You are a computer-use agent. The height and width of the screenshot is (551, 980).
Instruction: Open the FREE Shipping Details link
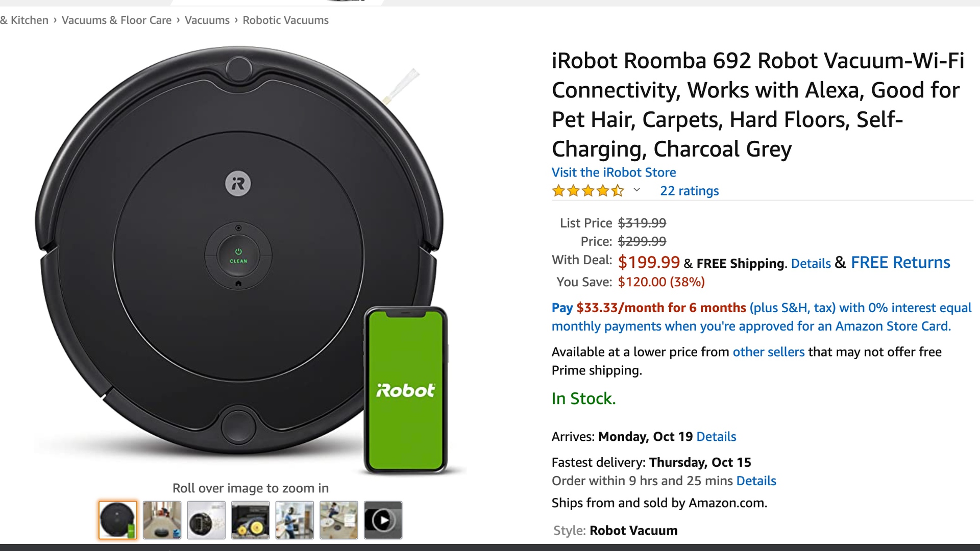tap(811, 263)
